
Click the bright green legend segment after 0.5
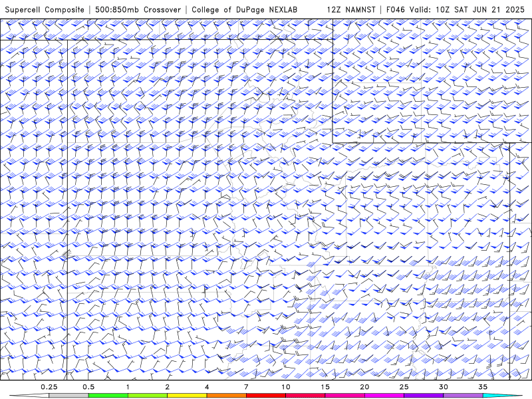pyautogui.click(x=108, y=396)
